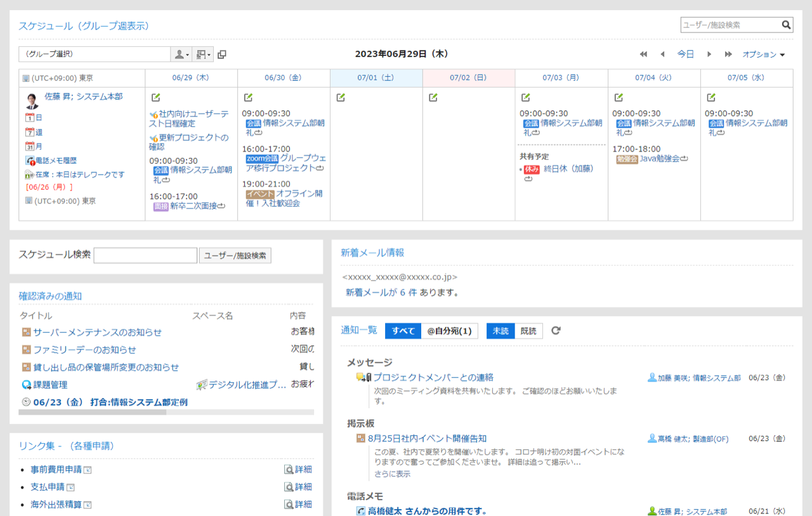Jump forward one week with the double-right arrow
The height and width of the screenshot is (516, 812).
[728, 55]
